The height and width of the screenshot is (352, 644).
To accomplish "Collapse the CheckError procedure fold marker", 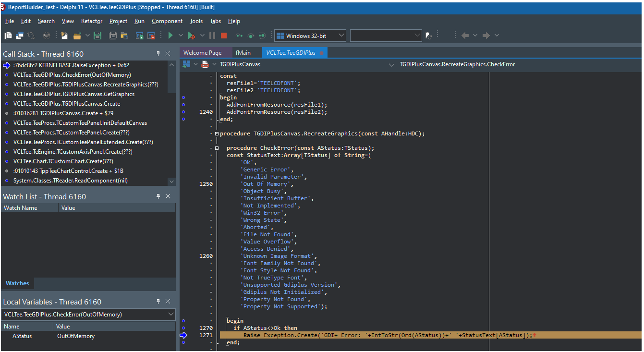I will [217, 148].
